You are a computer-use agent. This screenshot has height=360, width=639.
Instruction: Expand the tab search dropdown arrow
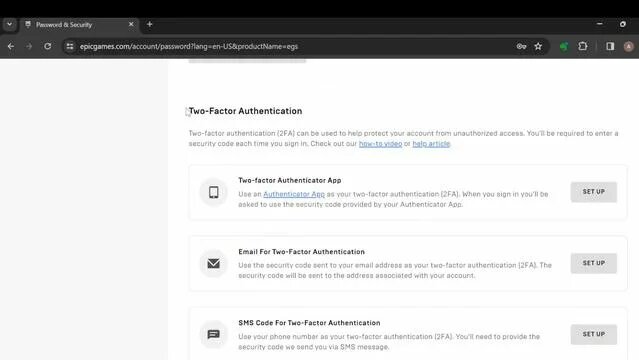coord(9,24)
